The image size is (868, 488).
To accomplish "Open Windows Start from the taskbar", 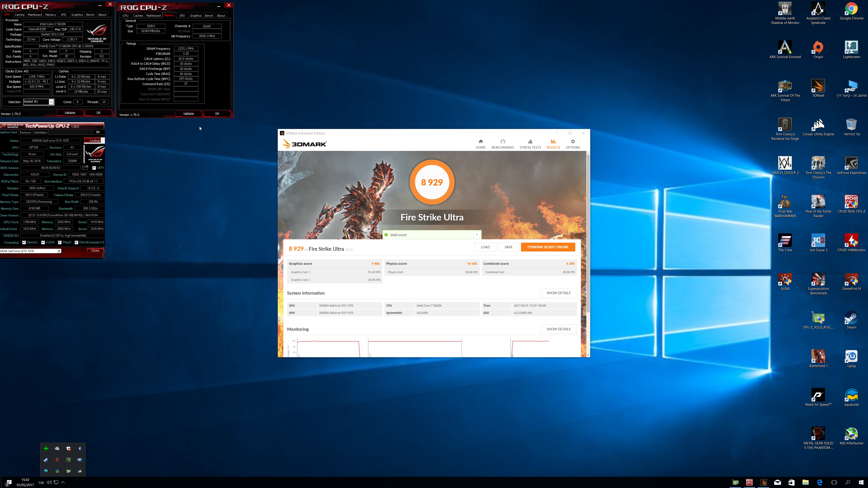I will (x=861, y=482).
